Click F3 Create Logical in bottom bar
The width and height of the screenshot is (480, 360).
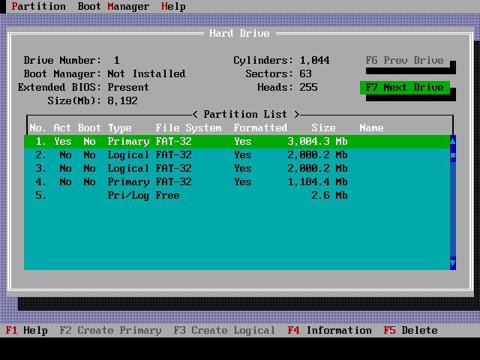tap(224, 330)
